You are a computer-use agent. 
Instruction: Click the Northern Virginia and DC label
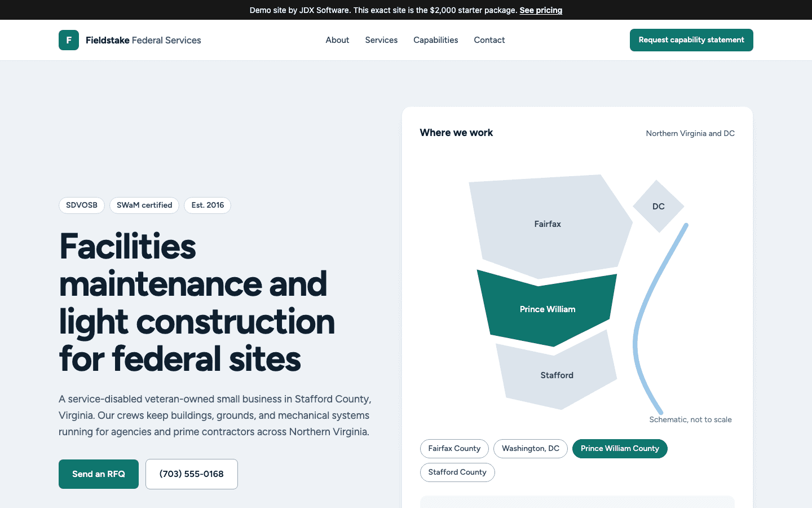click(x=690, y=134)
